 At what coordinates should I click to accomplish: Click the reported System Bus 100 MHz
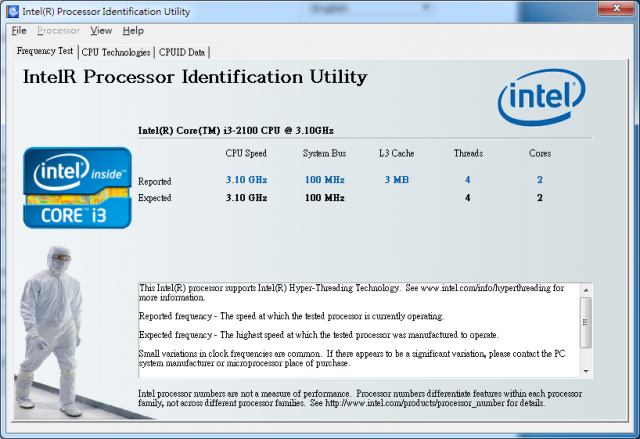point(325,180)
